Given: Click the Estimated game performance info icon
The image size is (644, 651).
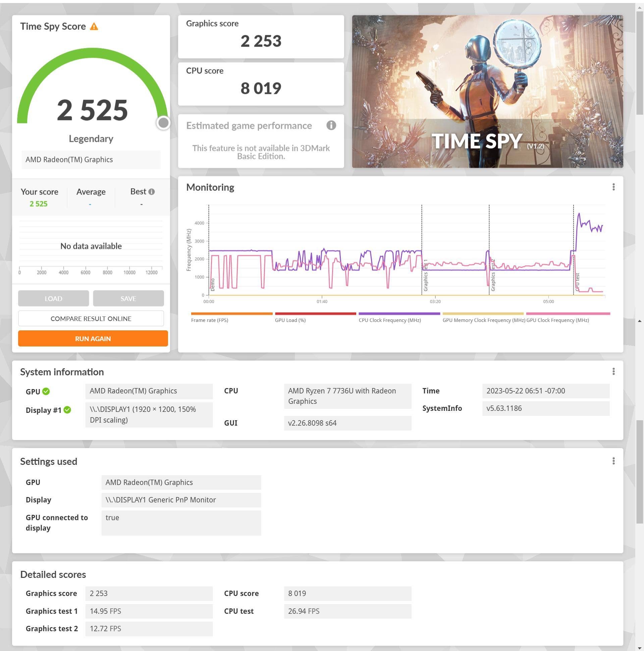Looking at the screenshot, I should pyautogui.click(x=331, y=125).
